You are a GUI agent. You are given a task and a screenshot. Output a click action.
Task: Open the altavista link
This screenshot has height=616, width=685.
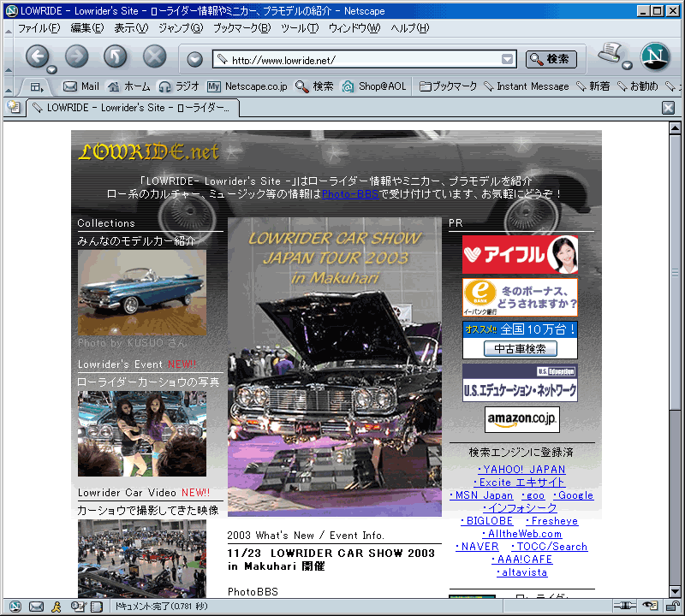pyautogui.click(x=522, y=572)
